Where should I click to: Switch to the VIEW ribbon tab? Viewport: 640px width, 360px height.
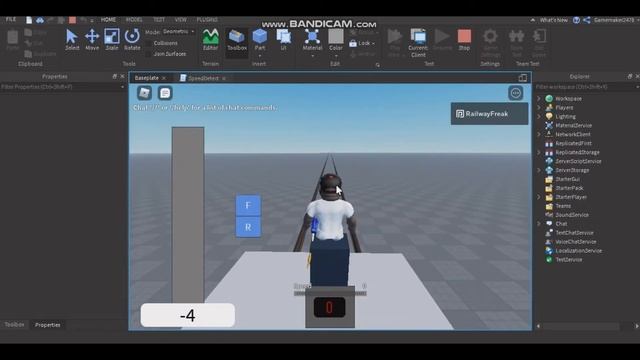180,20
